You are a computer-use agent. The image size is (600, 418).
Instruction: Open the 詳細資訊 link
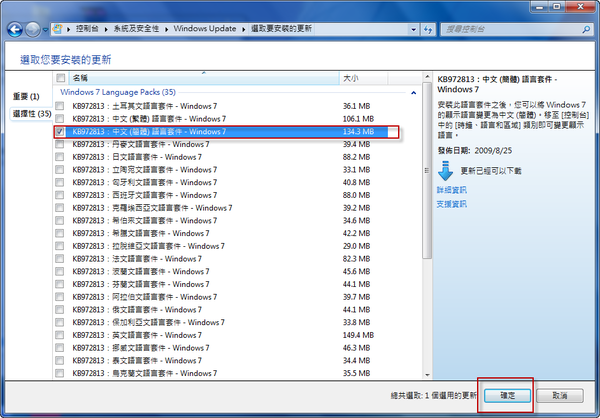[x=452, y=190]
